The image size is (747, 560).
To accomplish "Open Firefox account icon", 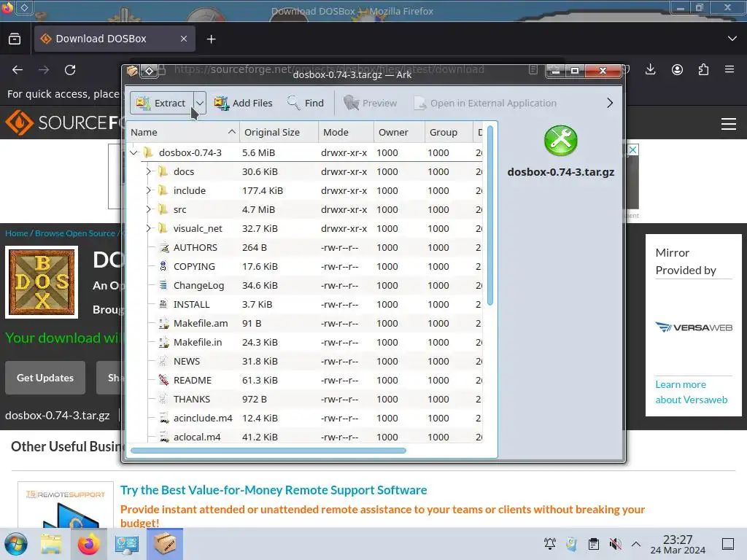I will pyautogui.click(x=677, y=70).
